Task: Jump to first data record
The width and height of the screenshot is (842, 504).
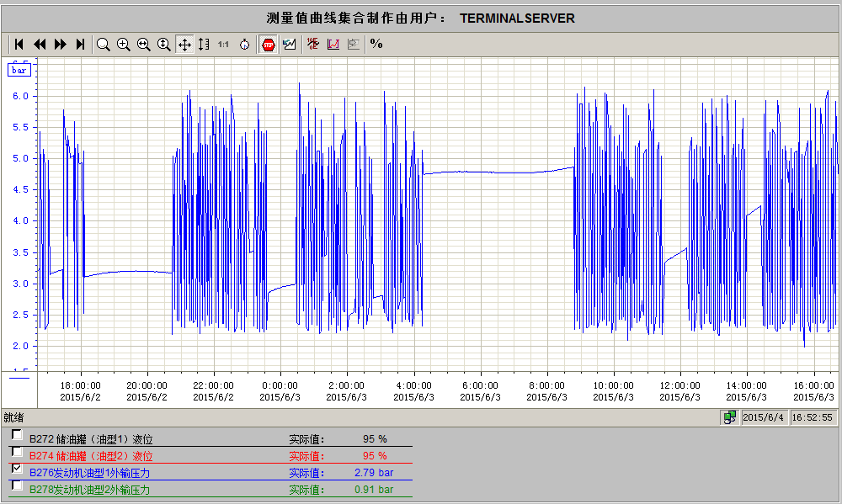Action: 19,44
